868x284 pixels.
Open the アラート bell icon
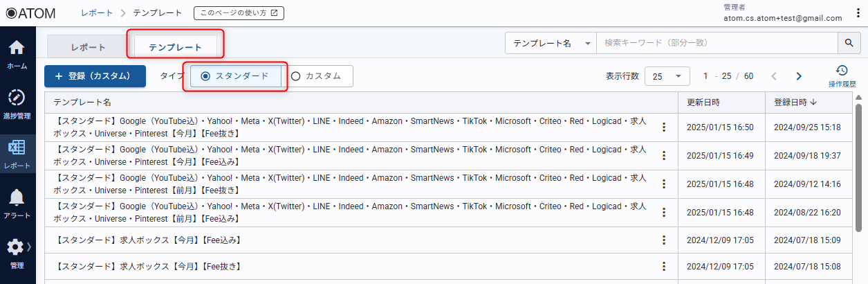point(17,202)
